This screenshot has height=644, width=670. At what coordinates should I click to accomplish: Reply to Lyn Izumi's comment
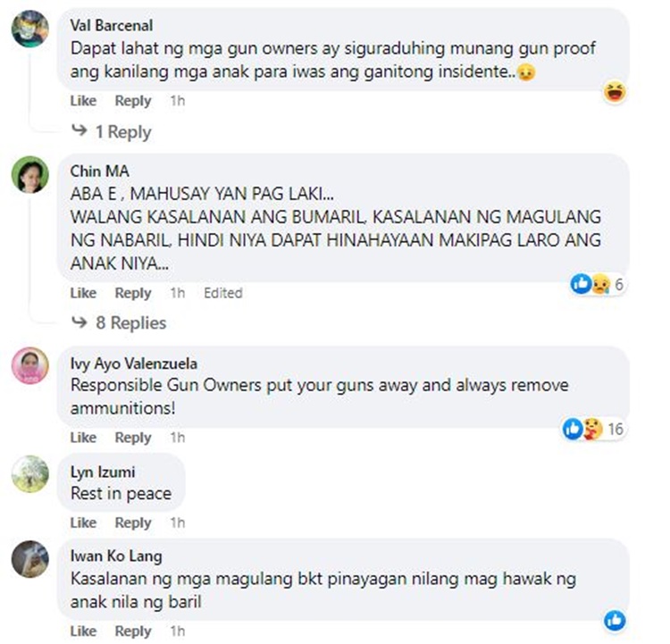click(x=133, y=523)
